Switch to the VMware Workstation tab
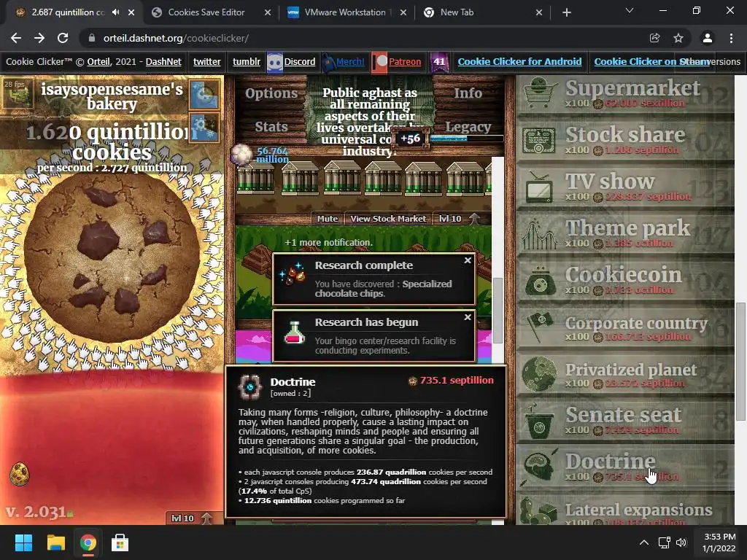The image size is (747, 560). pos(345,12)
